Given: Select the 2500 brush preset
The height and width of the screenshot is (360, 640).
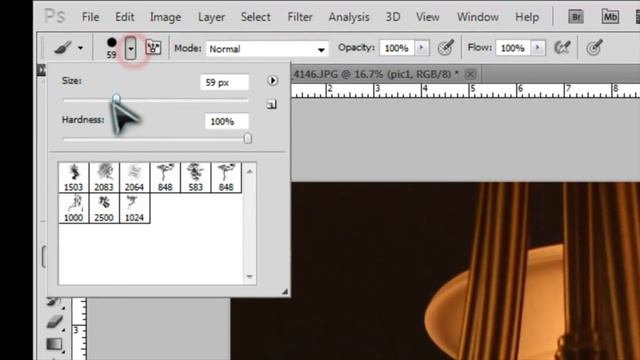Looking at the screenshot, I should (104, 208).
